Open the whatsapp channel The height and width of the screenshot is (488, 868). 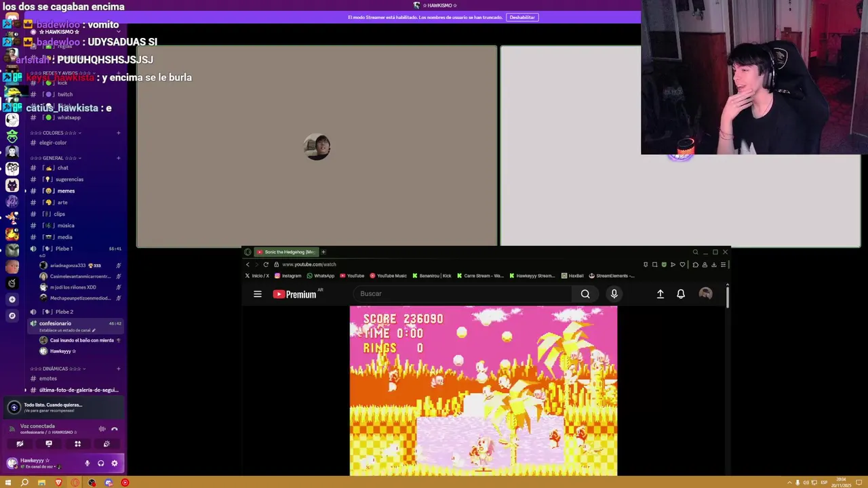tap(75, 117)
